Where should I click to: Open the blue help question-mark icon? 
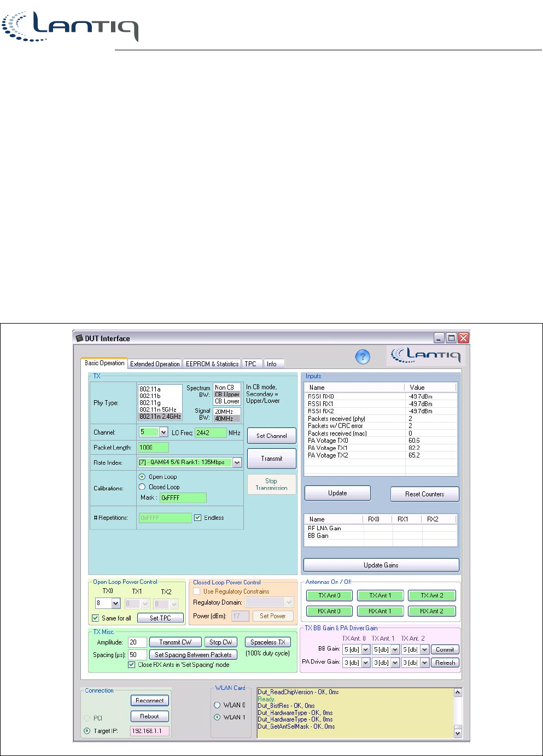363,357
